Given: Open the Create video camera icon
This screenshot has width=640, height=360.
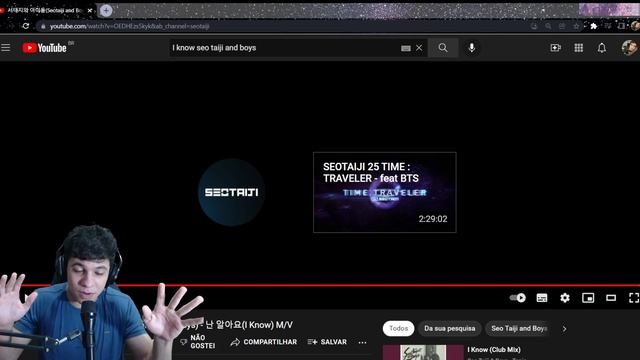Looking at the screenshot, I should click(x=556, y=48).
